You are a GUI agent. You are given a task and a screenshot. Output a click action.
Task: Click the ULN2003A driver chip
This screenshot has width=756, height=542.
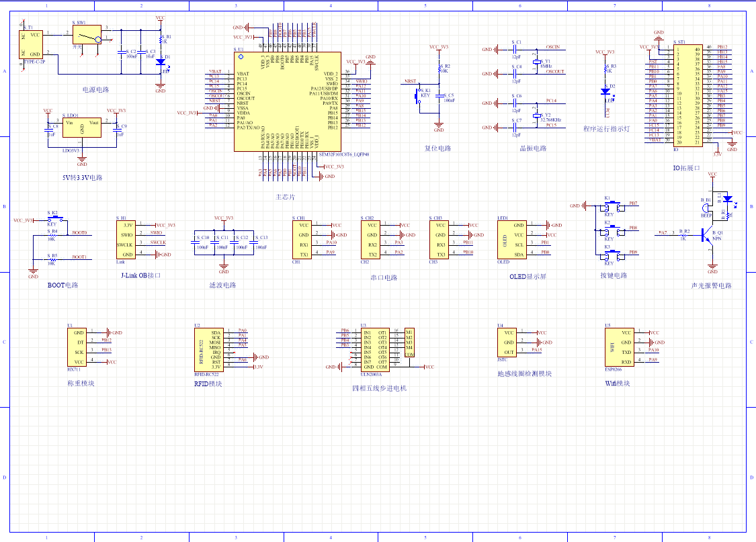point(375,349)
